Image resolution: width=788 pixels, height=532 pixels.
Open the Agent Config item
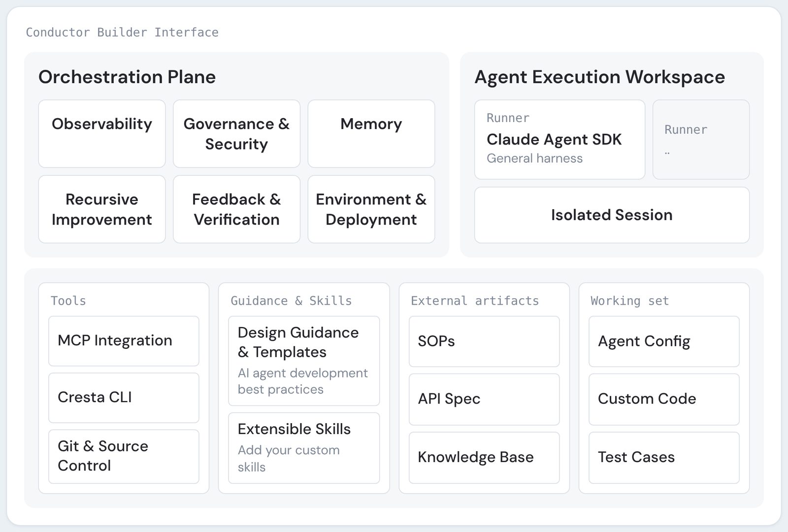664,342
